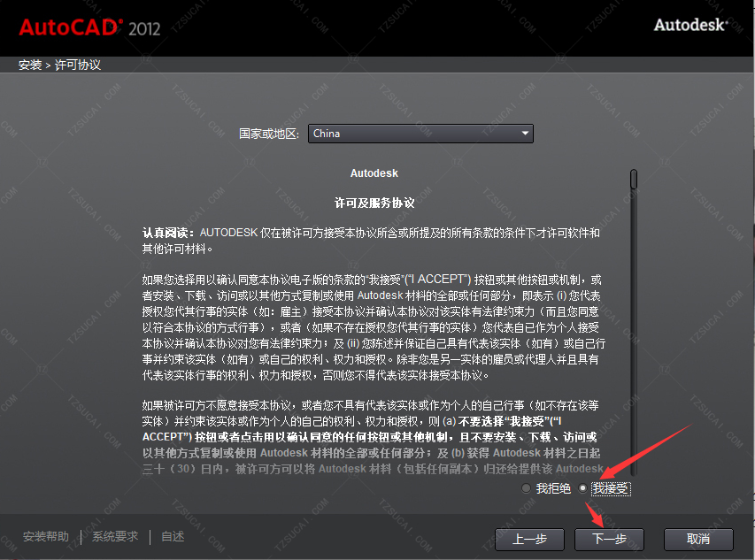The image size is (755, 560).
Task: Click the Autodesk brand logo
Action: [x=690, y=25]
